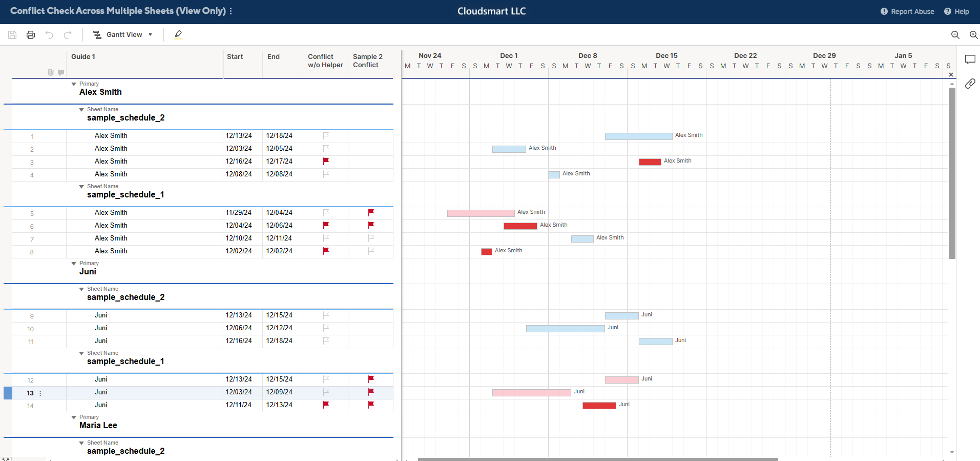Click the Undo arrow icon
This screenshot has height=461, width=980.
coord(49,35)
